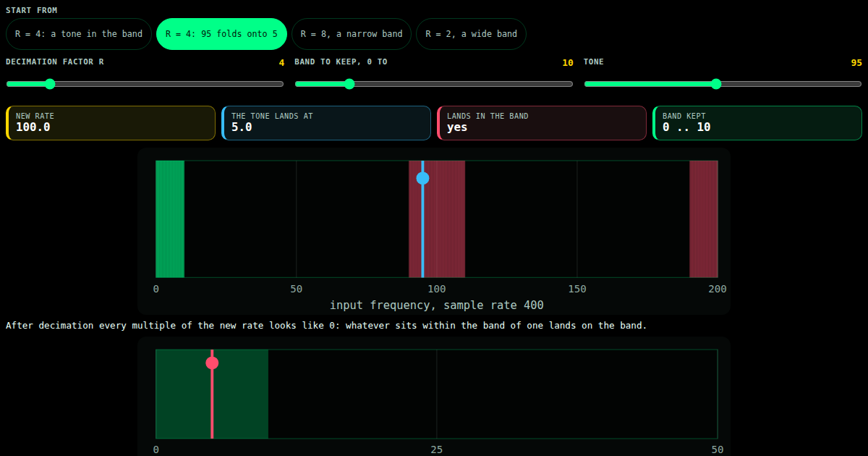The width and height of the screenshot is (868, 456).
Task: Click the blue tone marker dot in the input spectrum
Action: [x=422, y=178]
